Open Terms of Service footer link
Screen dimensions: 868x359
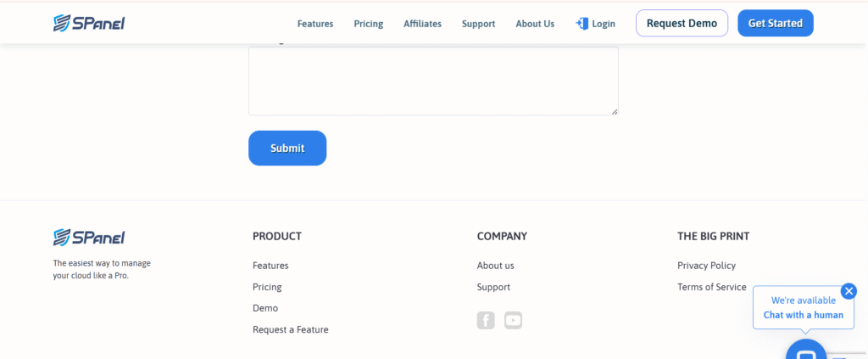[711, 287]
